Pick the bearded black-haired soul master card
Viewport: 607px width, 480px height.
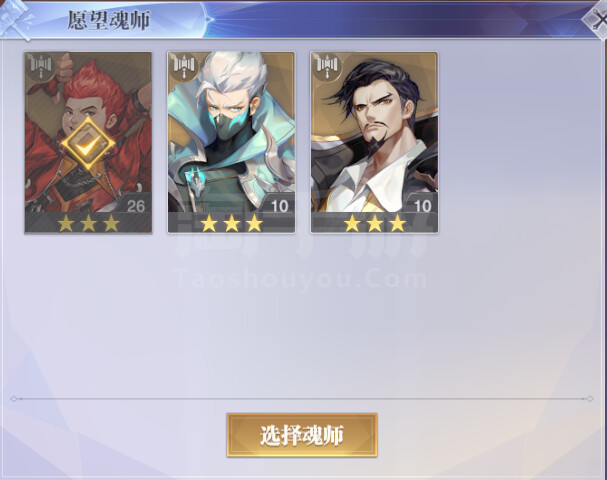(374, 143)
